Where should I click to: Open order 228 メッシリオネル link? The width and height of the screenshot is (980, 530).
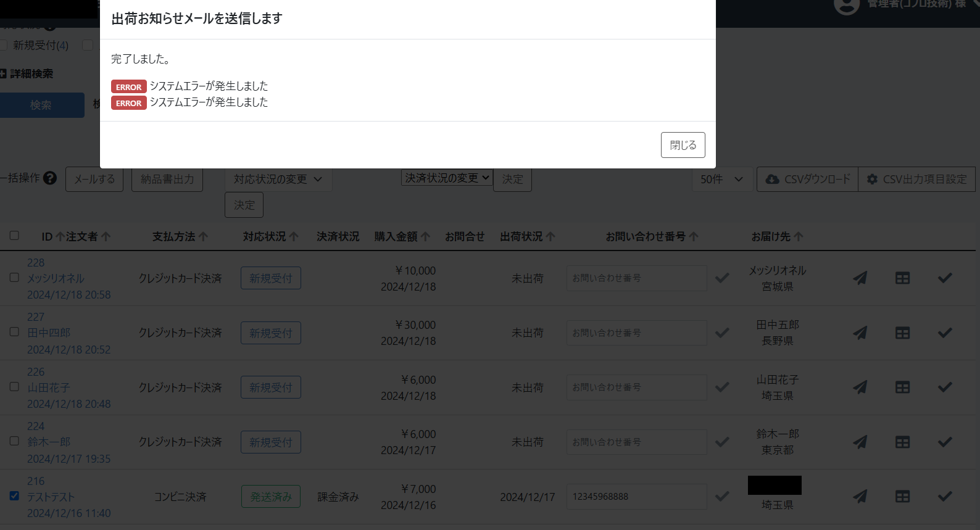click(x=56, y=279)
